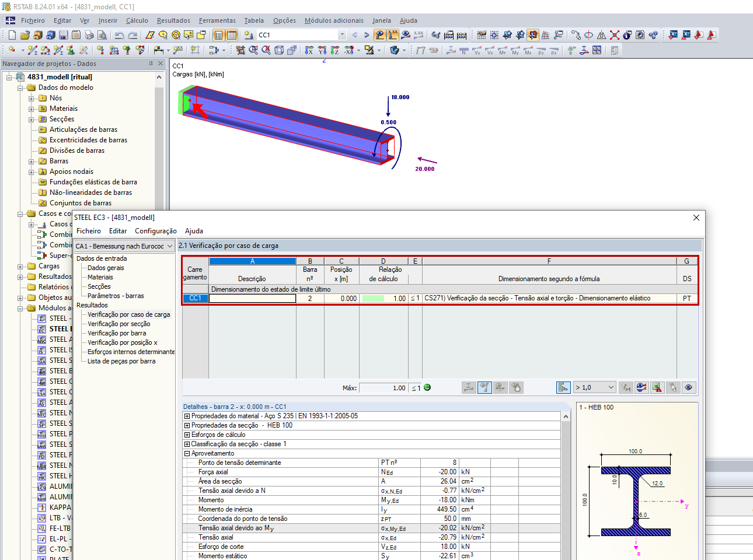Image resolution: width=753 pixels, height=560 pixels.
Task: Pin the Navegador de projetos panel
Action: coord(151,64)
